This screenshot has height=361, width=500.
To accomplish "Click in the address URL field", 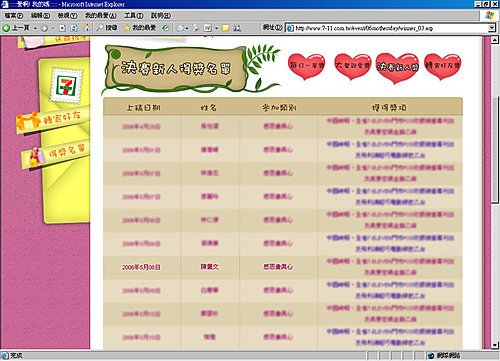I will [x=387, y=28].
